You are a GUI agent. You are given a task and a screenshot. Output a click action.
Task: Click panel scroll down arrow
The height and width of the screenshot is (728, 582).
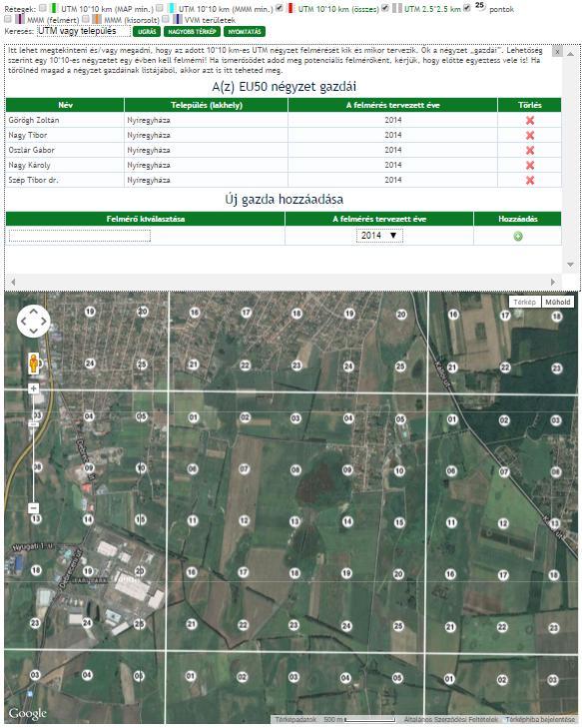click(x=570, y=265)
